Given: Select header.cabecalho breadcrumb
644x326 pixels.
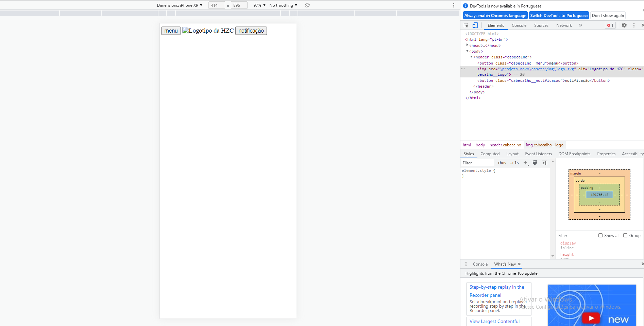Looking at the screenshot, I should (x=505, y=145).
